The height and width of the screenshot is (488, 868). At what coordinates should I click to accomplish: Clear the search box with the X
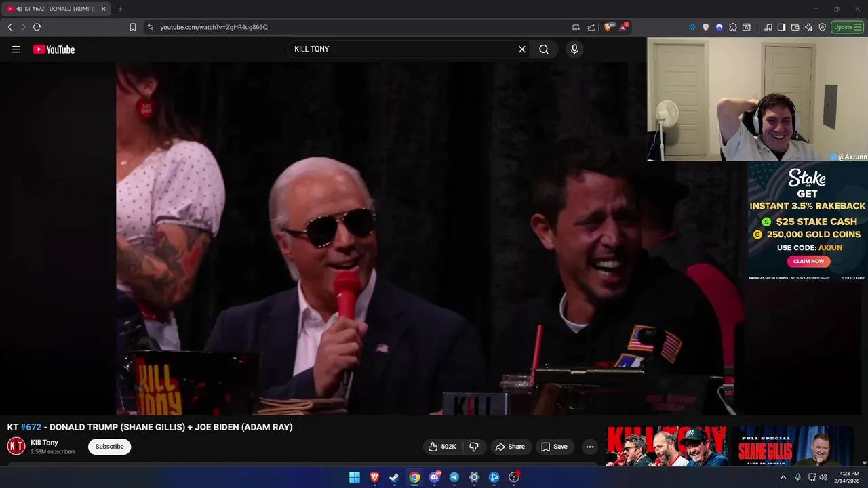[x=522, y=49]
